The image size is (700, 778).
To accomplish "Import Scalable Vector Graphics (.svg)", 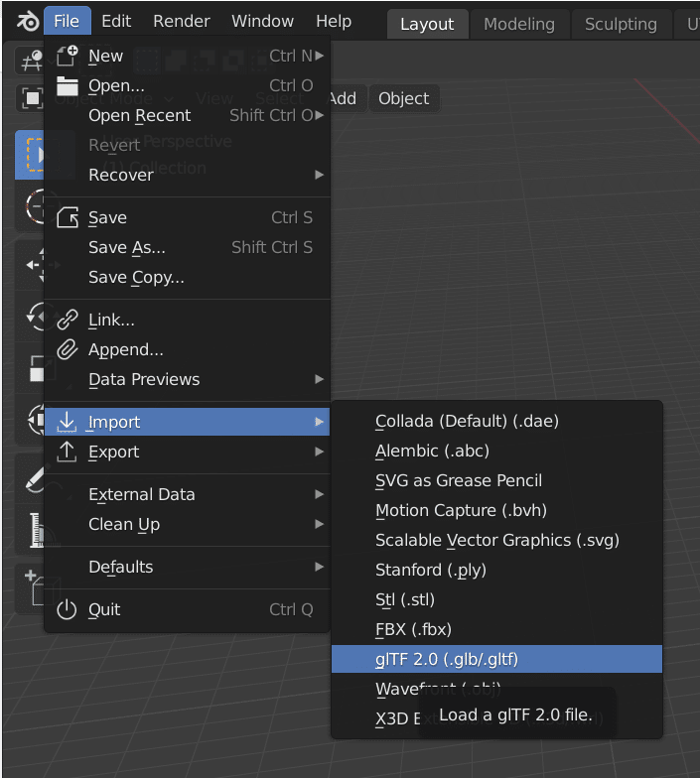I will [x=496, y=540].
